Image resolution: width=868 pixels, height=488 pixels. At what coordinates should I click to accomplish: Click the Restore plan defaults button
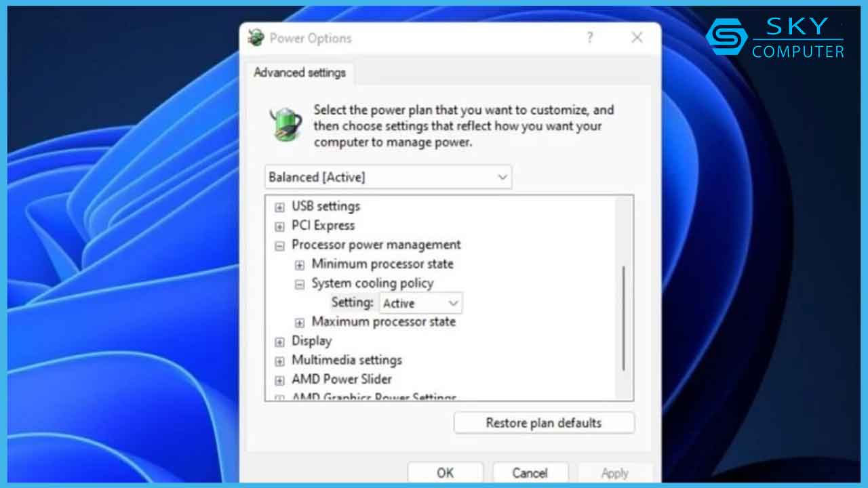pyautogui.click(x=544, y=423)
